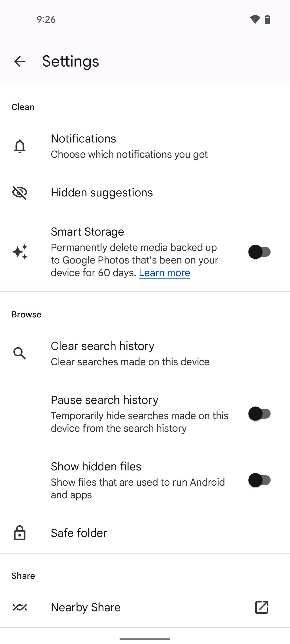Image resolution: width=290 pixels, height=644 pixels.
Task: Tap the external link icon beside Nearby Share
Action: [x=262, y=607]
